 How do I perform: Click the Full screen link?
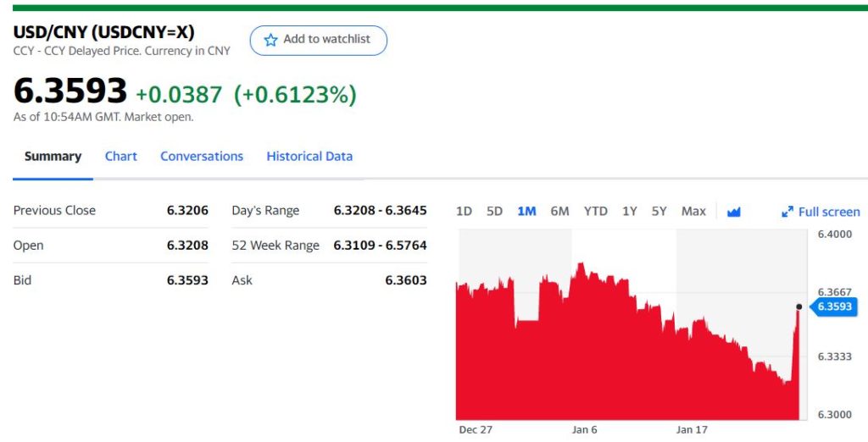pos(828,212)
